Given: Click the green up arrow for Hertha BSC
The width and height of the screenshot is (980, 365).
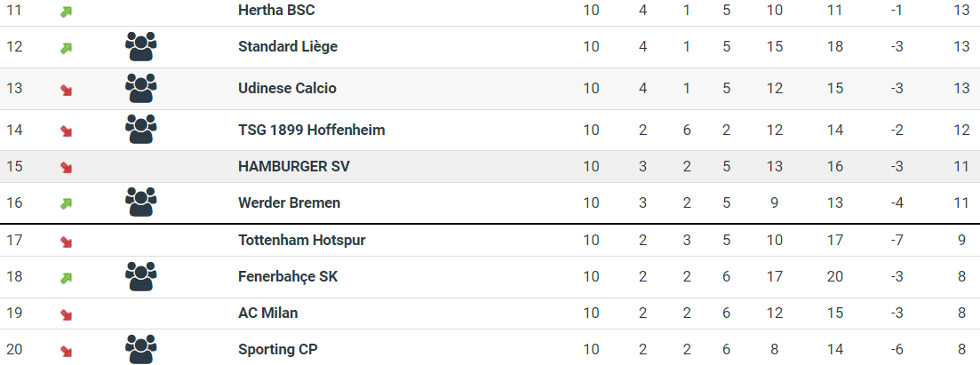Looking at the screenshot, I should point(67,12).
